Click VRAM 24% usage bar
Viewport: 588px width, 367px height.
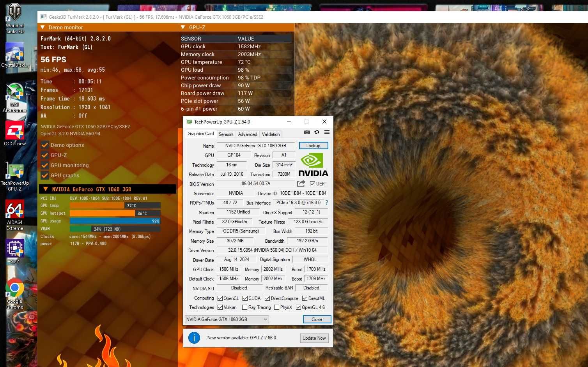[115, 229]
